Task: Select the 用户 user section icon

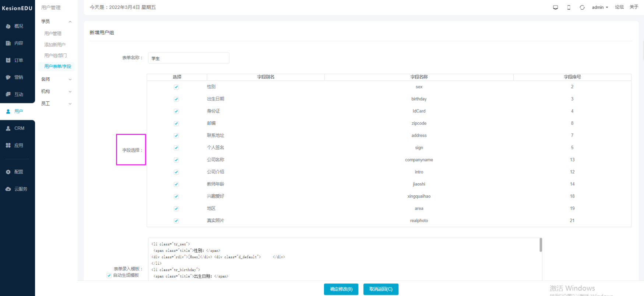Action: [8, 111]
